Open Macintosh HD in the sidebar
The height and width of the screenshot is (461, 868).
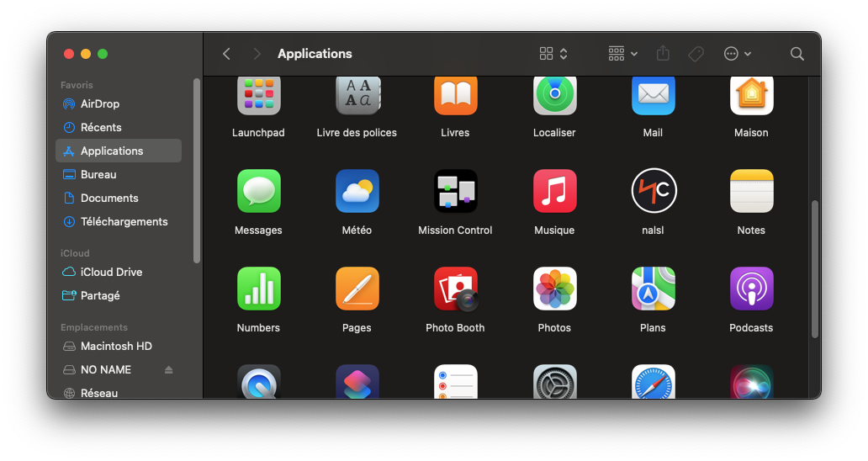[x=119, y=346]
